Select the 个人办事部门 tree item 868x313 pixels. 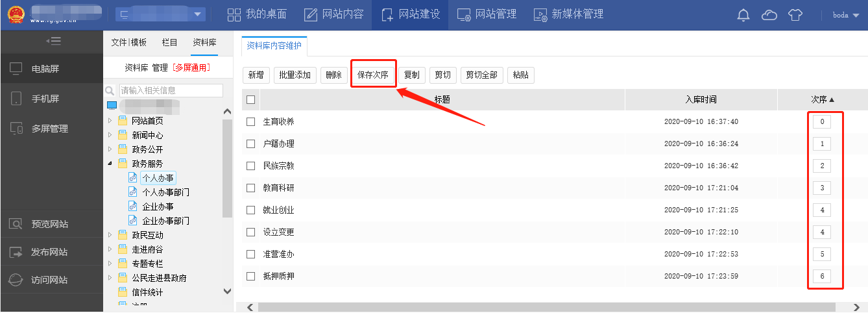(x=166, y=192)
